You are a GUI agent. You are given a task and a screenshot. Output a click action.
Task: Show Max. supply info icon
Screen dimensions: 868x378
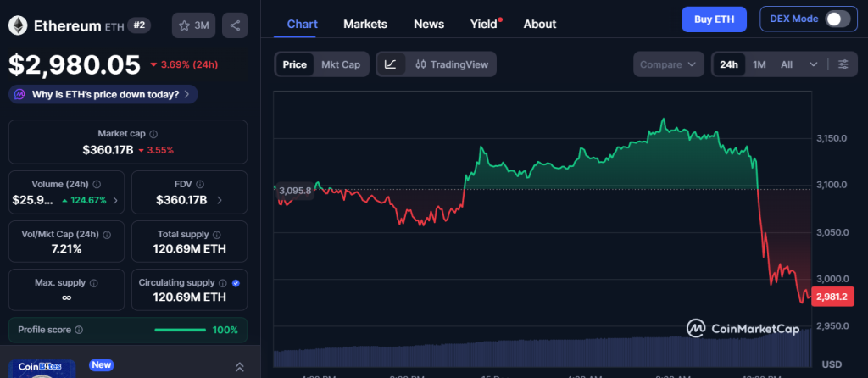pos(93,283)
